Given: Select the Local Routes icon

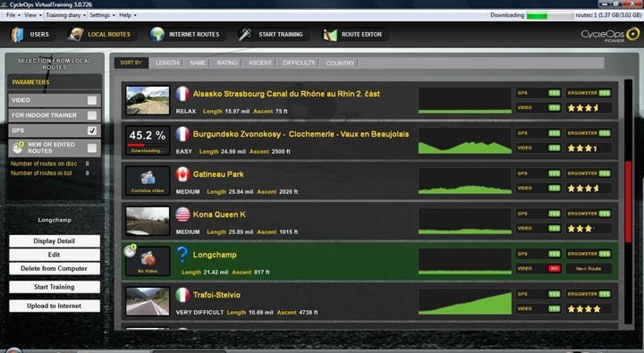Looking at the screenshot, I should click(75, 35).
